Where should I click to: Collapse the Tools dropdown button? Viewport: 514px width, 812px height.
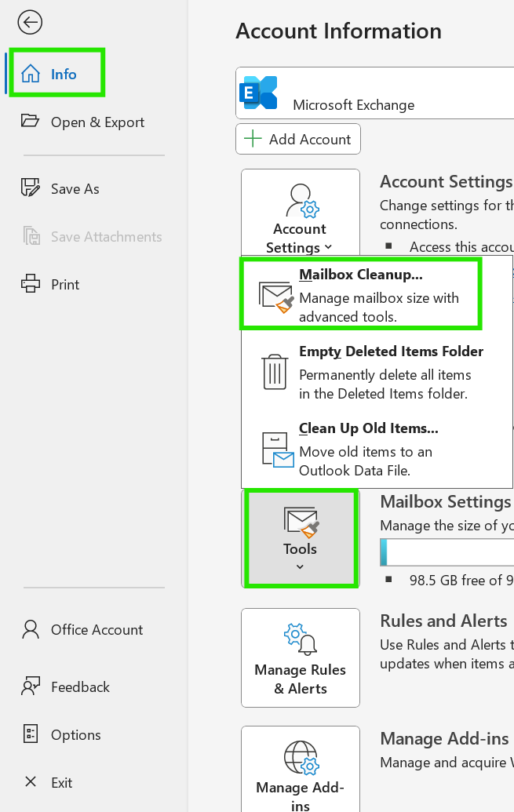pyautogui.click(x=301, y=538)
